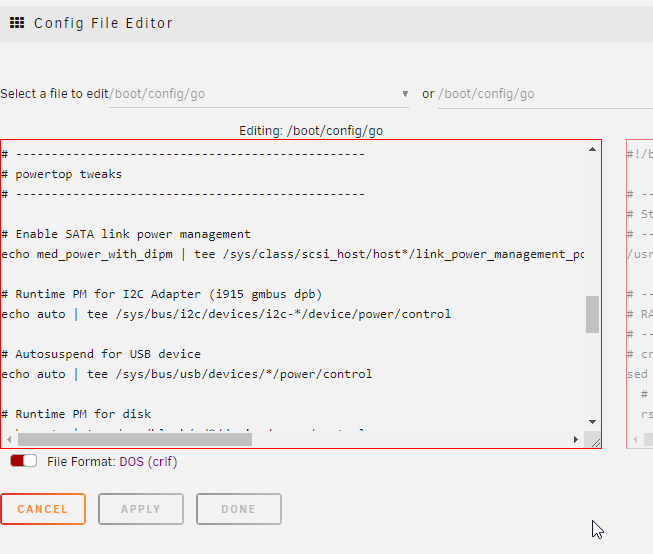Open the file selection dropdown for /boot/config/go
Image resolution: width=653 pixels, height=554 pixels.
tap(259, 94)
